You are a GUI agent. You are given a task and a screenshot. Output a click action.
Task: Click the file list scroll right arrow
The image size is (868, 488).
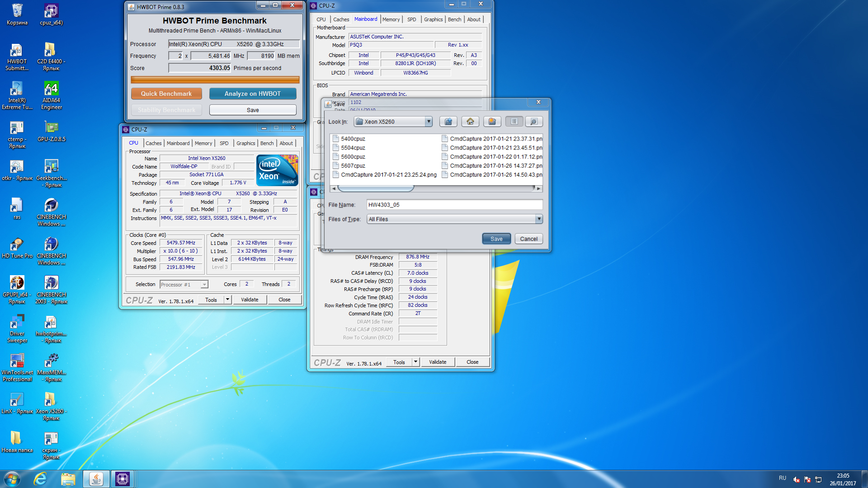click(x=538, y=188)
